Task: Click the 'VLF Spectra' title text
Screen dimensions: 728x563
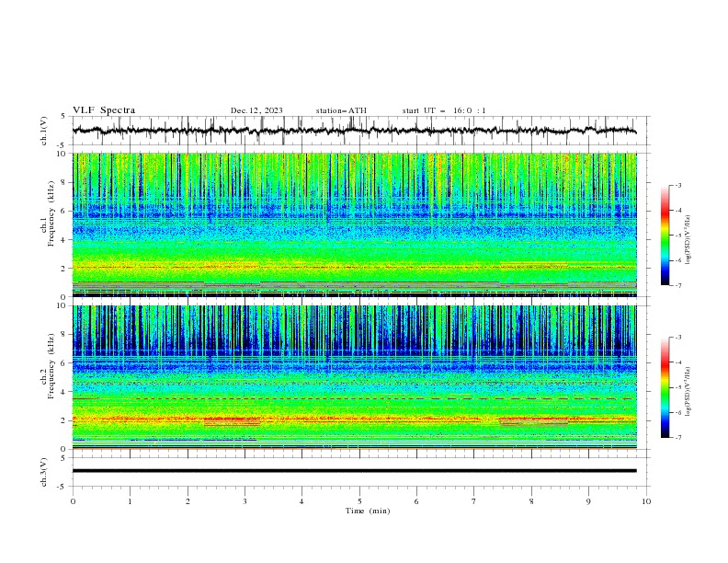Action: pos(104,110)
